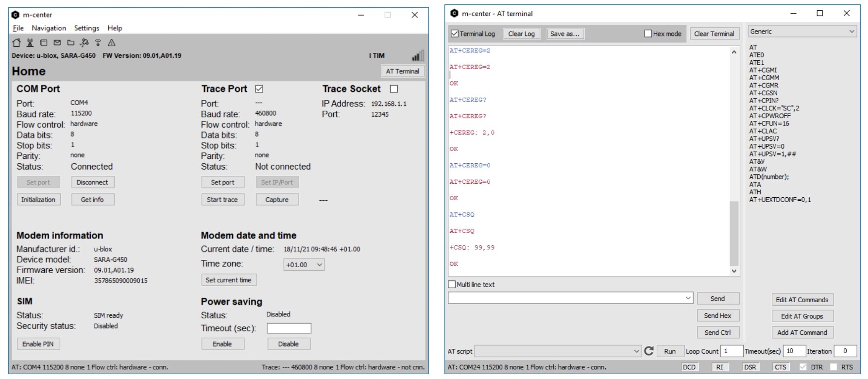This screenshot has width=868, height=379.
Task: Click Add AT Command button
Action: point(802,333)
